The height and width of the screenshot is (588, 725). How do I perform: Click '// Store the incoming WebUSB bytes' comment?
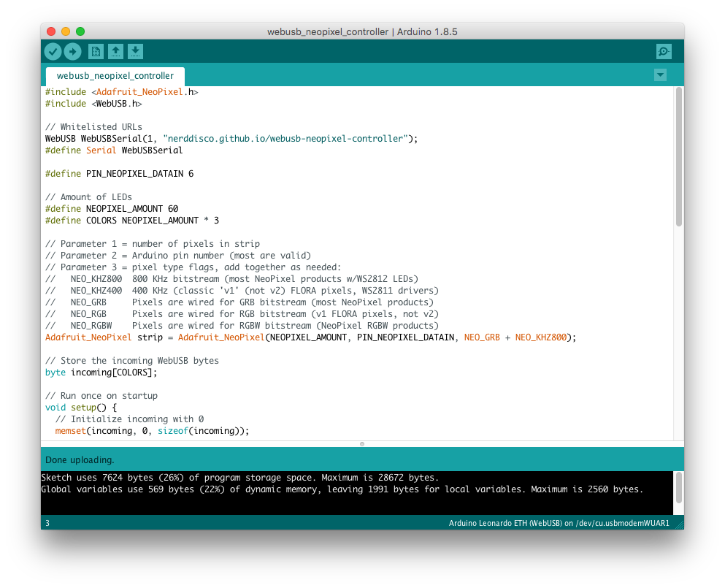pyautogui.click(x=131, y=361)
